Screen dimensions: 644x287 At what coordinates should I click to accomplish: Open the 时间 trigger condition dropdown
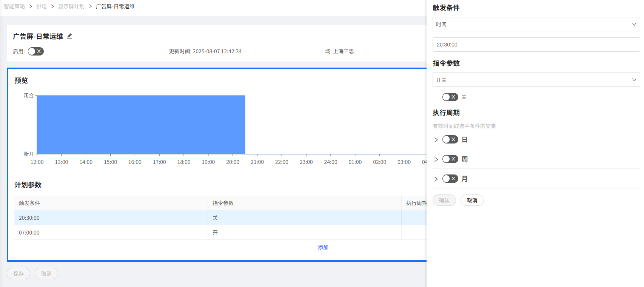(x=536, y=24)
